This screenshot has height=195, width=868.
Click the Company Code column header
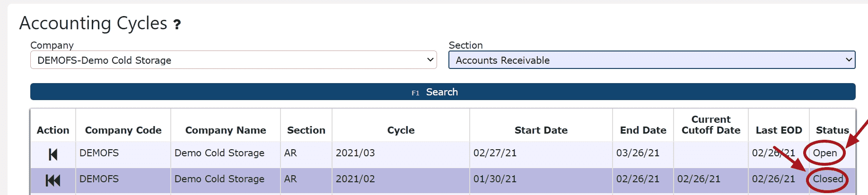coord(123,130)
